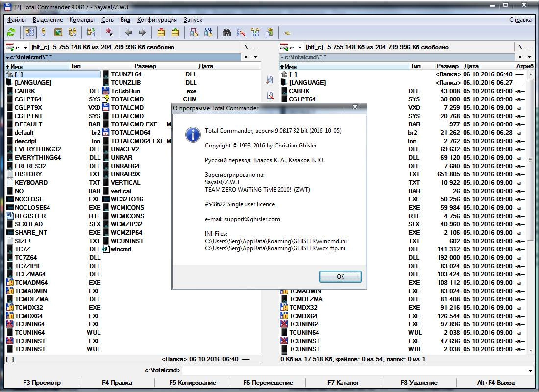Open right panel drive c dropdown

pos(291,47)
